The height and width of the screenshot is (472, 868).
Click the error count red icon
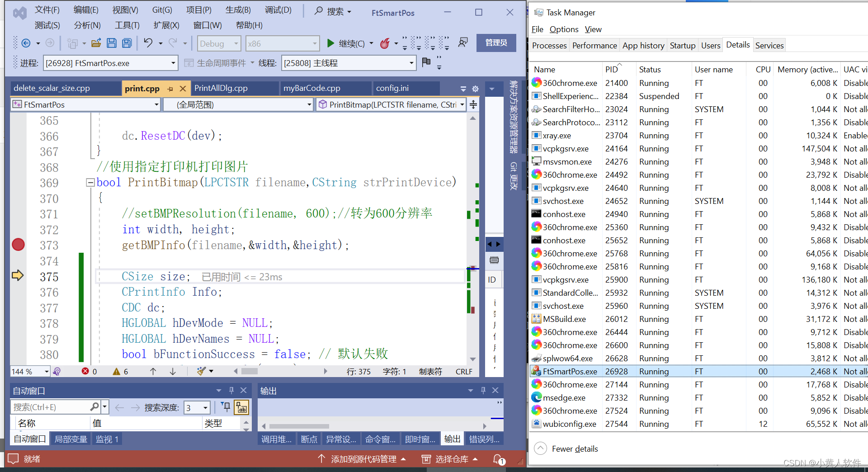tap(85, 371)
